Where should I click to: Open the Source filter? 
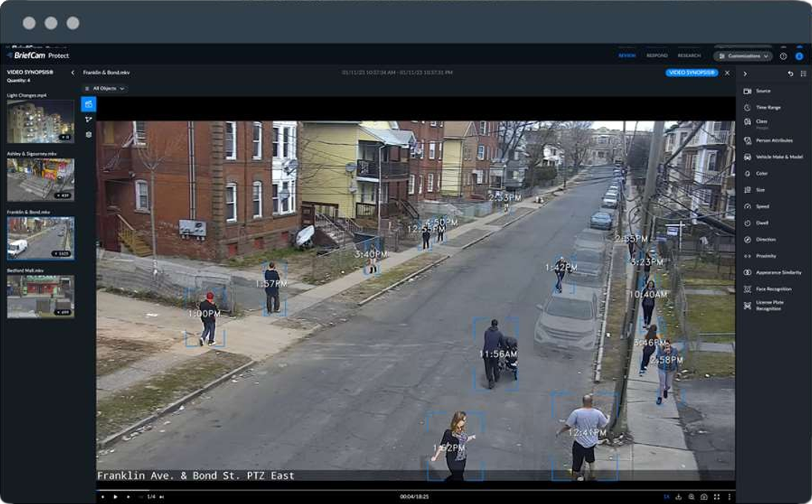coord(762,91)
